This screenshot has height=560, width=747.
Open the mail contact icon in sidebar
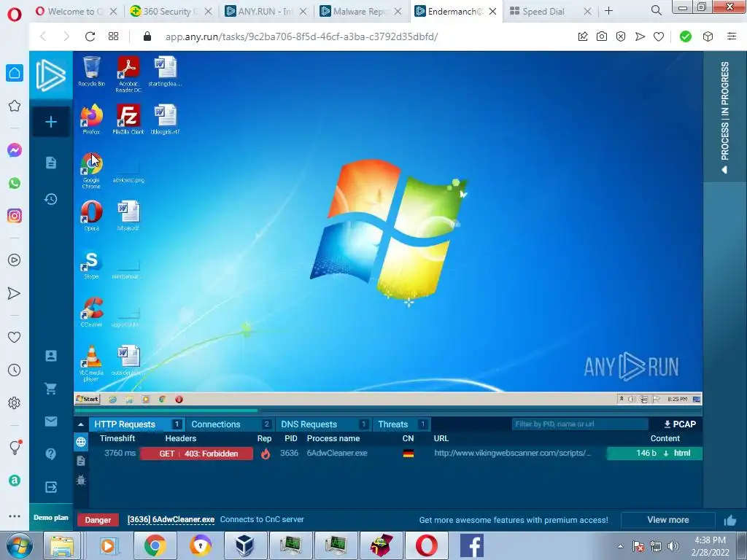point(51,421)
